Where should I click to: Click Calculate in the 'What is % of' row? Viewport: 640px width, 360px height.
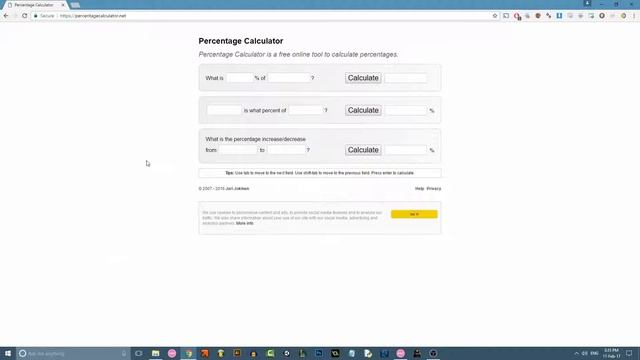pos(363,78)
